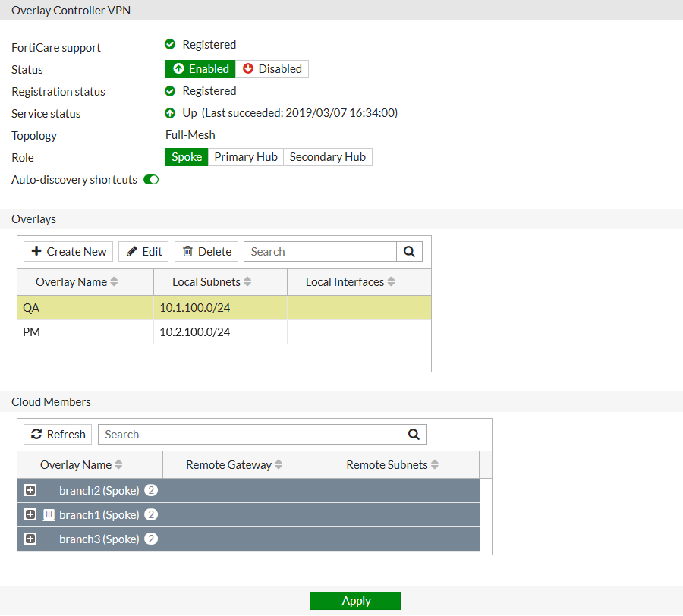Click the Enabled status segment
Image resolution: width=683 pixels, height=616 pixels.
point(200,68)
